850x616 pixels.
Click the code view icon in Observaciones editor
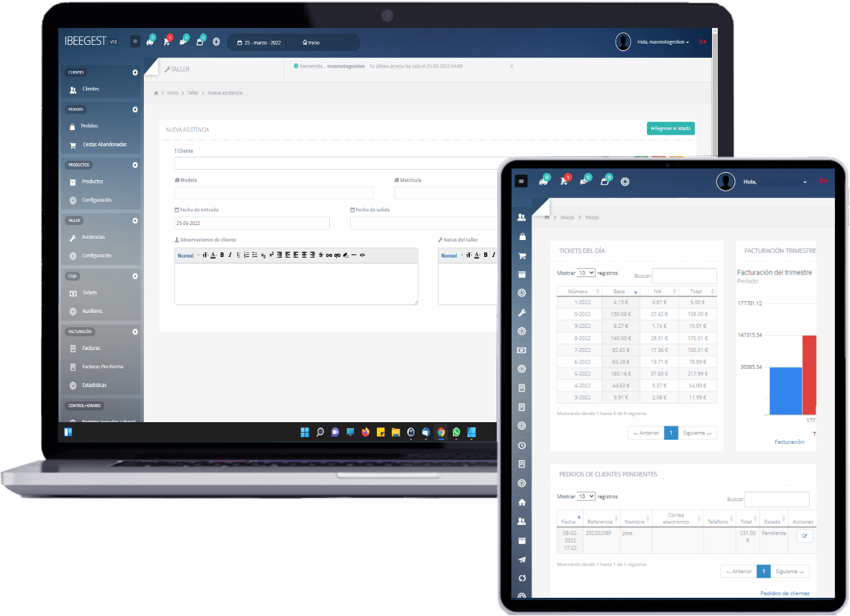tap(363, 255)
